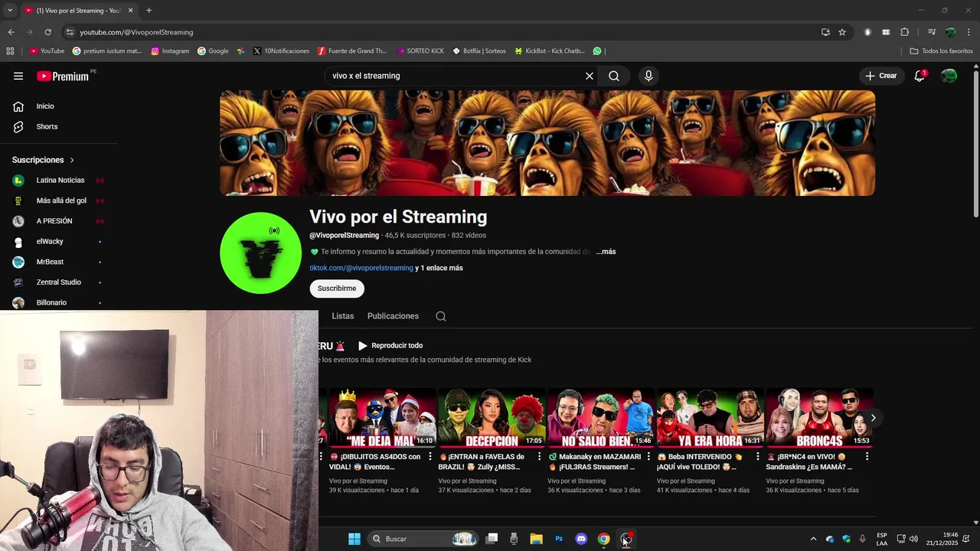This screenshot has width=980, height=551.
Task: Open the account avatar menu
Action: pyautogui.click(x=949, y=76)
